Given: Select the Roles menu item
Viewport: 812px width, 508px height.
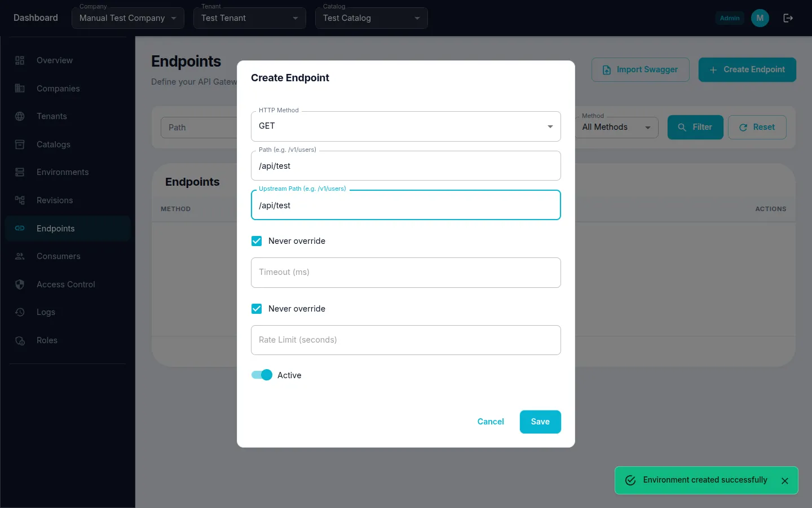Looking at the screenshot, I should pyautogui.click(x=47, y=340).
